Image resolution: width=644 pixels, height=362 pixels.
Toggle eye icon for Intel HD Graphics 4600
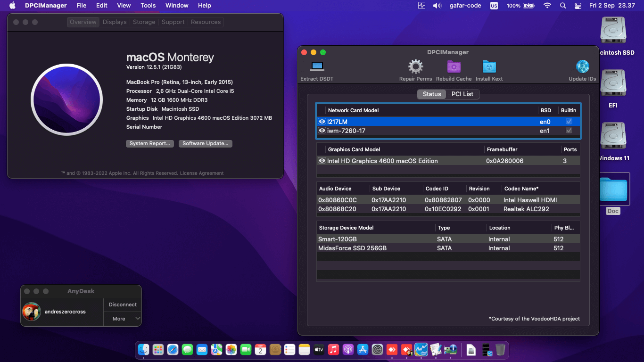[322, 161]
